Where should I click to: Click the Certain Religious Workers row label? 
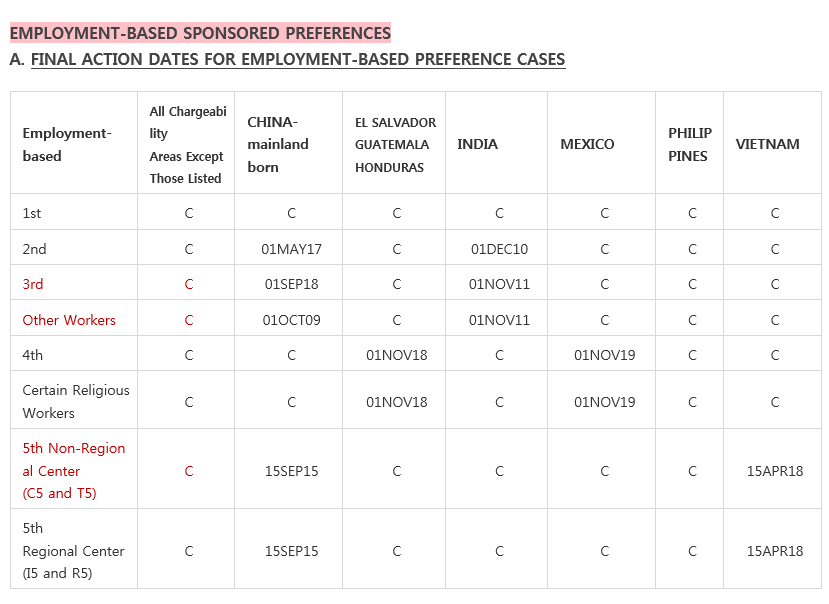[76, 401]
